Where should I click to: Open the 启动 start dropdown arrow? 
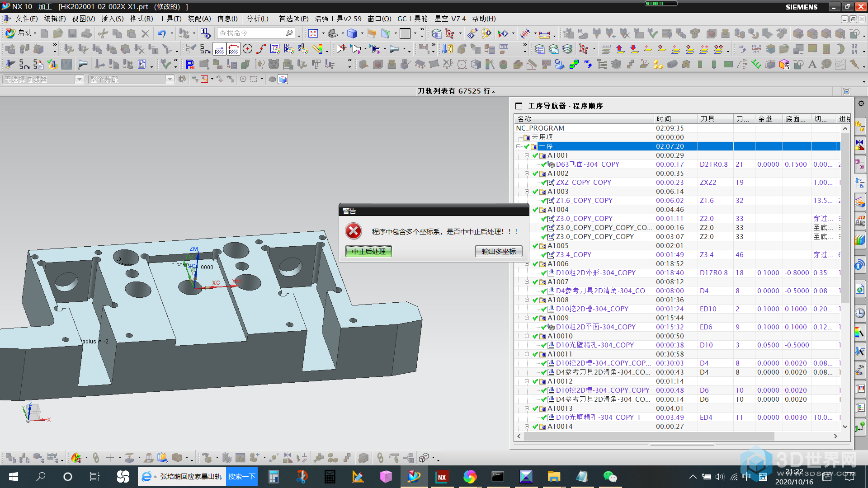35,33
